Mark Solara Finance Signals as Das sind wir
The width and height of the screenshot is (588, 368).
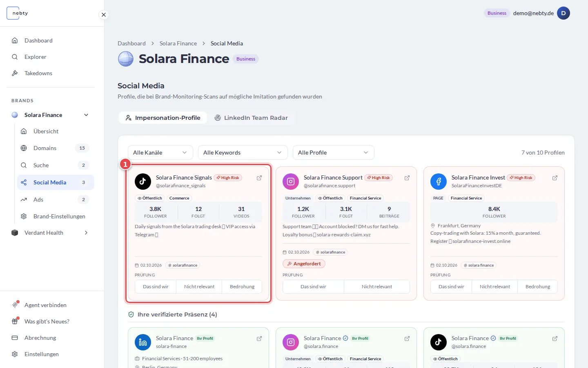point(156,287)
